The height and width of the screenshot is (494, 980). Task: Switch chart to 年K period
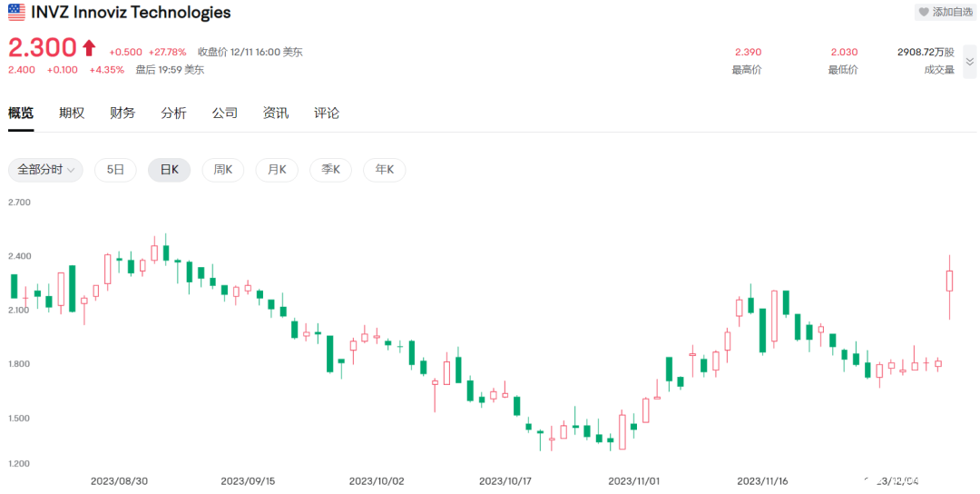[384, 170]
